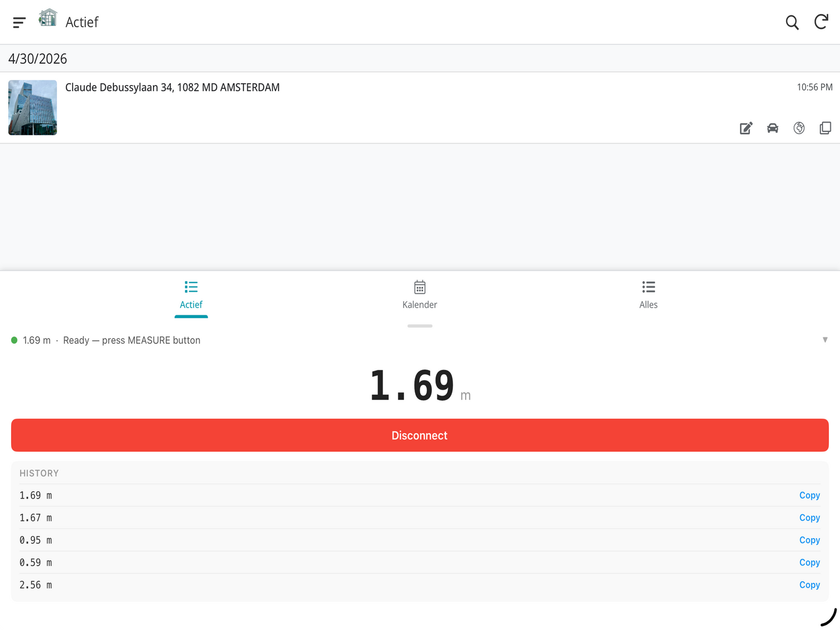Open the hamburger menu icon

(19, 23)
